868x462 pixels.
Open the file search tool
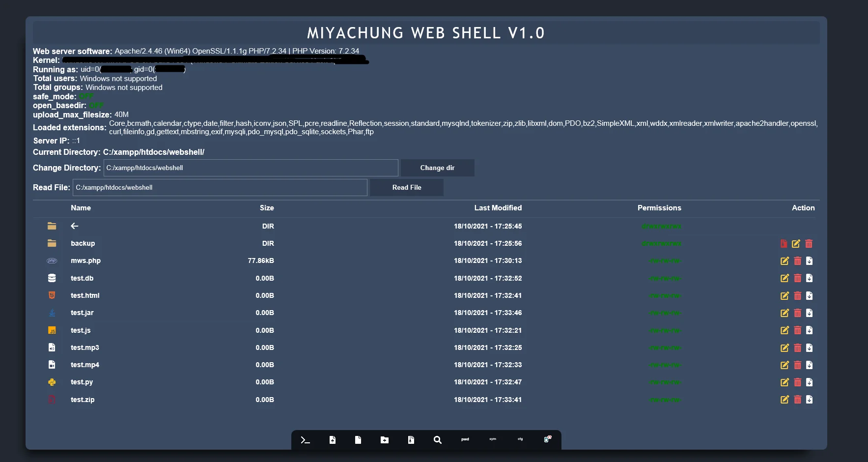coord(437,440)
